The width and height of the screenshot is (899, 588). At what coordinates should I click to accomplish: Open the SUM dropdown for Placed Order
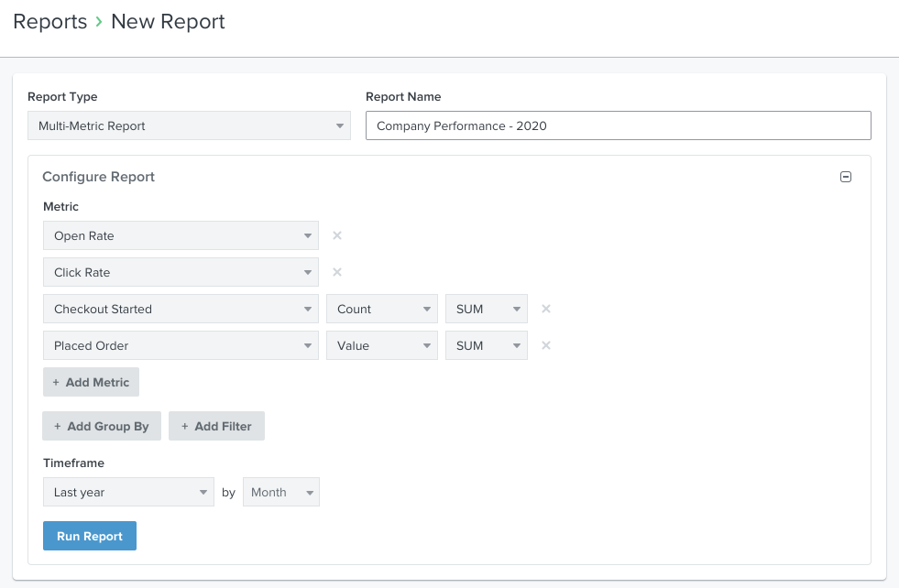click(x=486, y=345)
